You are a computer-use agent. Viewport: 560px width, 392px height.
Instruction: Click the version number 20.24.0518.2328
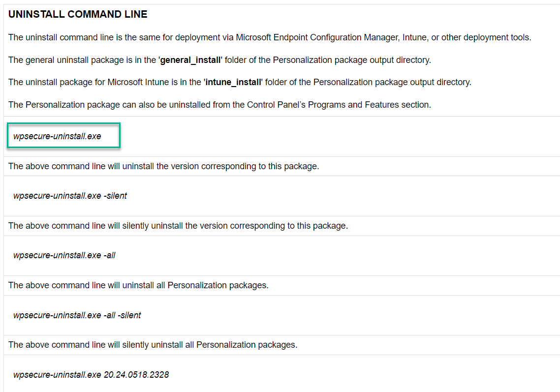coord(136,375)
